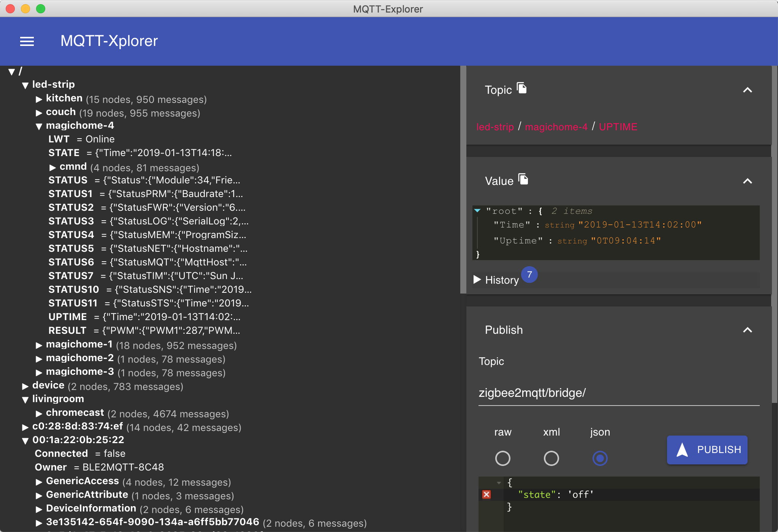Image resolution: width=778 pixels, height=532 pixels.
Task: Click the led-strip breadcrumb link
Action: [x=495, y=127]
